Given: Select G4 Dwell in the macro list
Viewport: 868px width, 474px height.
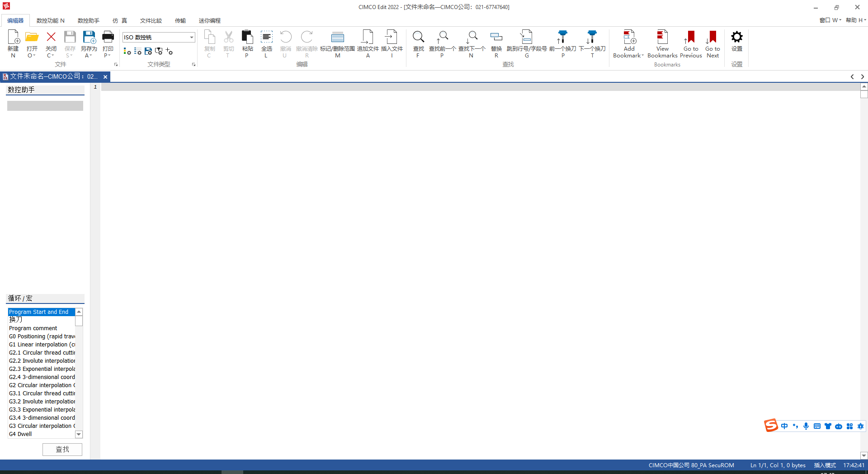Looking at the screenshot, I should point(41,434).
